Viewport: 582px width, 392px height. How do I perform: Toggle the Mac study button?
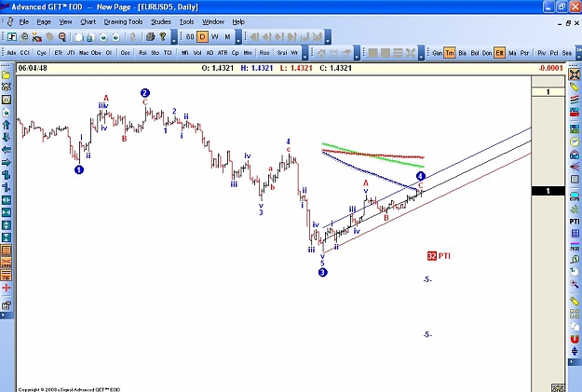pos(84,53)
